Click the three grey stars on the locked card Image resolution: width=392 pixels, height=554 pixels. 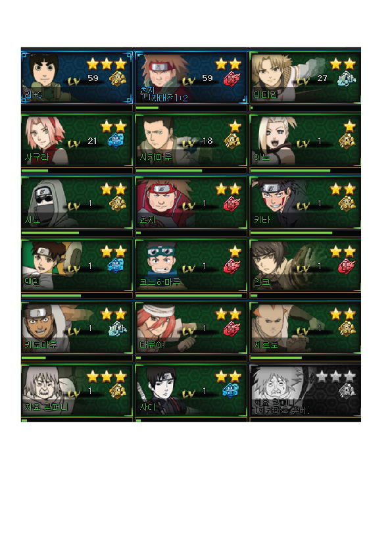tap(335, 376)
